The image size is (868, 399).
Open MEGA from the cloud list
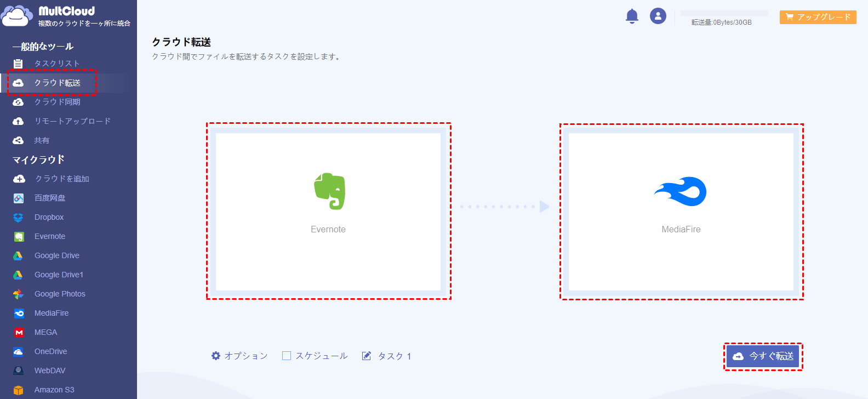[x=45, y=332]
